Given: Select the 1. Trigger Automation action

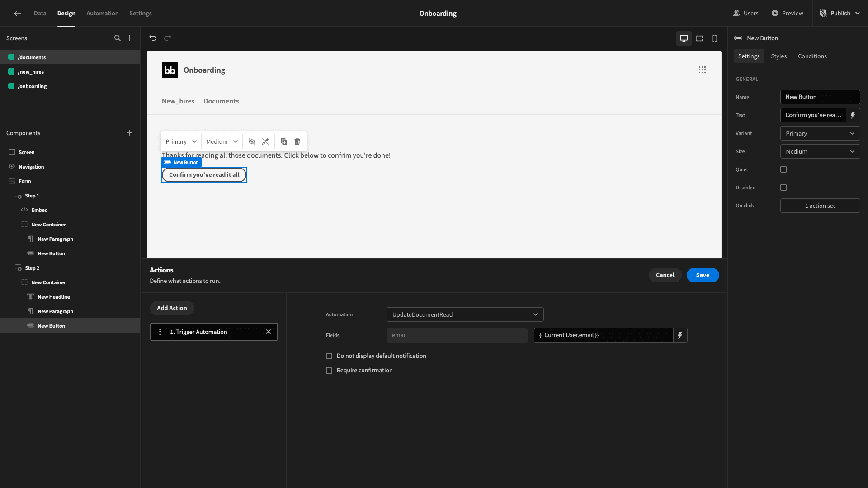Looking at the screenshot, I should [x=214, y=332].
